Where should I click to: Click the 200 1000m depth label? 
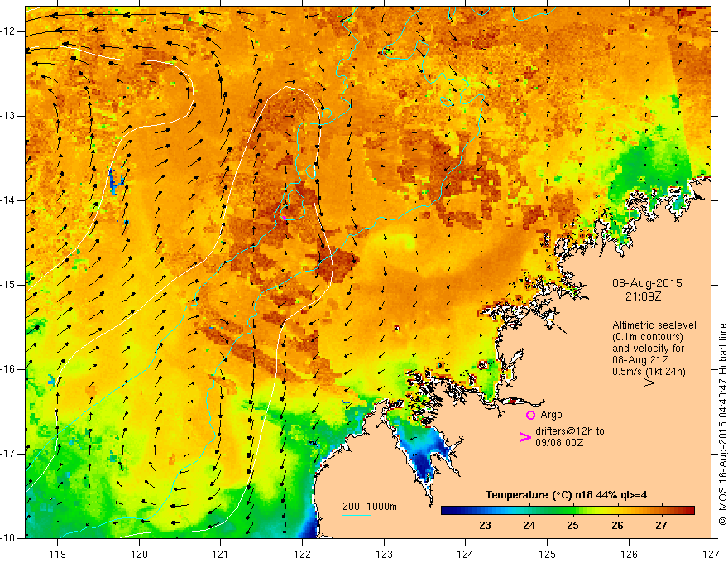(370, 507)
